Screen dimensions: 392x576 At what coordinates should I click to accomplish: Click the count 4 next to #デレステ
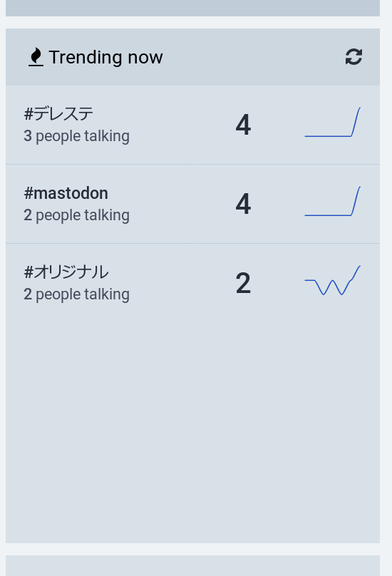point(243,125)
